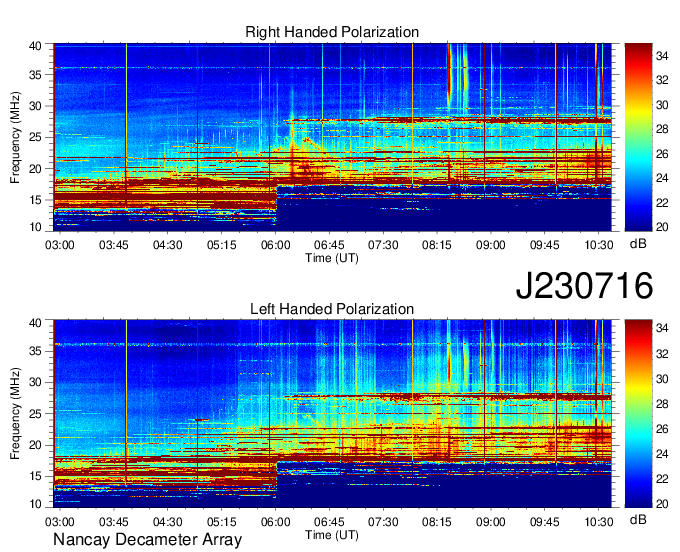Click the 20 dB value on lower colorbar
The width and height of the screenshot is (680, 552).
pyautogui.click(x=662, y=504)
